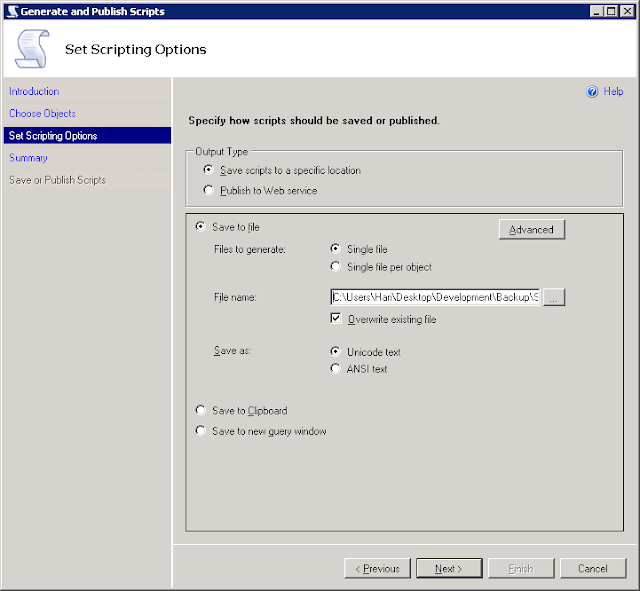Go to the Choose Objects step
640x591 pixels.
pyautogui.click(x=42, y=113)
